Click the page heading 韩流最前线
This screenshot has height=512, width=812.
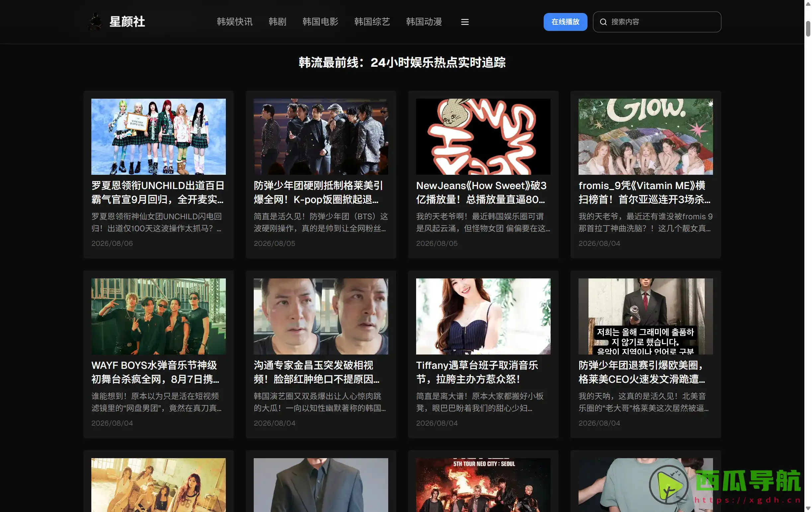click(402, 62)
